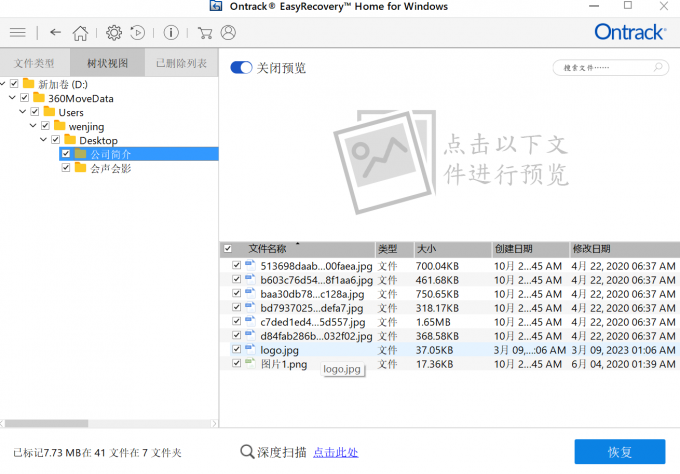Click the 3月 09, 2023 01:06 AM date
680x474 pixels.
point(623,350)
